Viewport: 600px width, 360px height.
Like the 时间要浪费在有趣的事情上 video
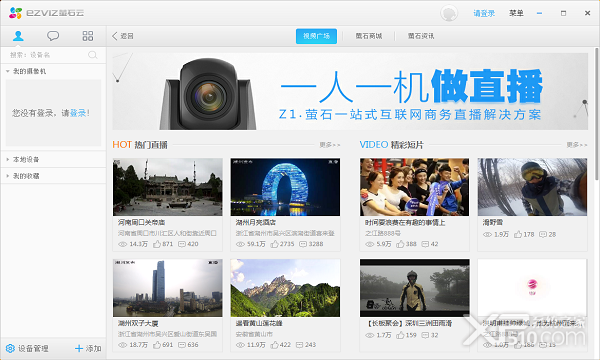400,244
